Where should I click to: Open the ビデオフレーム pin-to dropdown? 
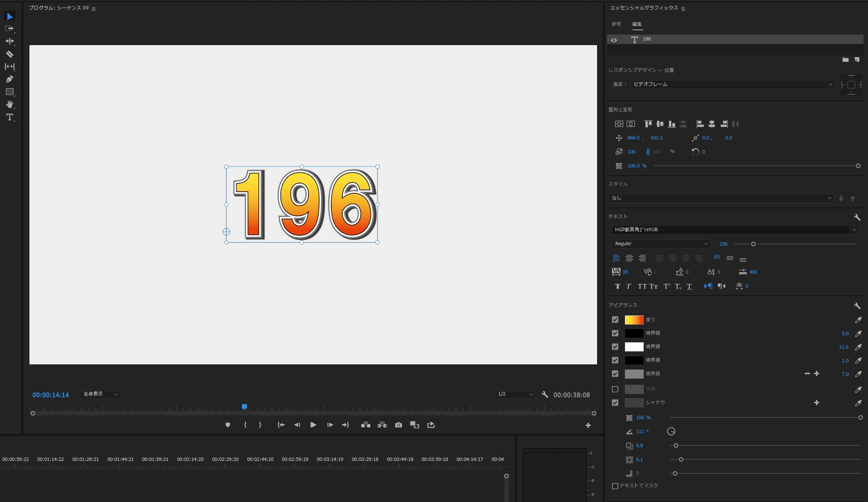click(732, 84)
